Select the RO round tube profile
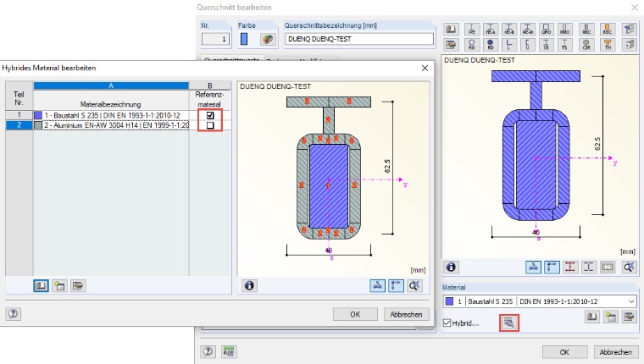 (471, 44)
